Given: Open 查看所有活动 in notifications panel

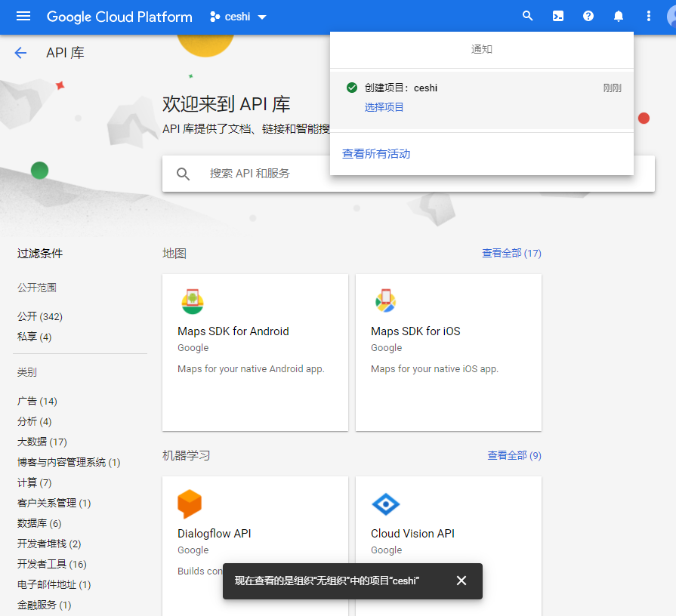Looking at the screenshot, I should pyautogui.click(x=376, y=154).
